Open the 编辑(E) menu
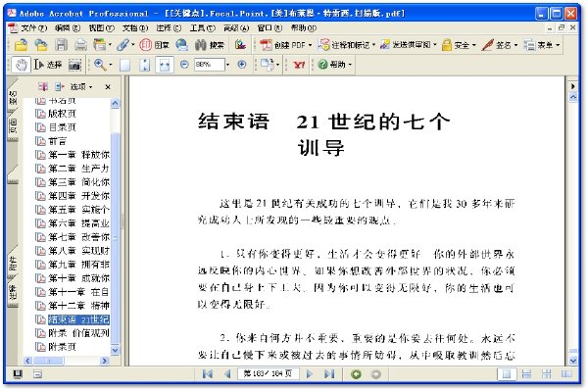 pos(68,28)
